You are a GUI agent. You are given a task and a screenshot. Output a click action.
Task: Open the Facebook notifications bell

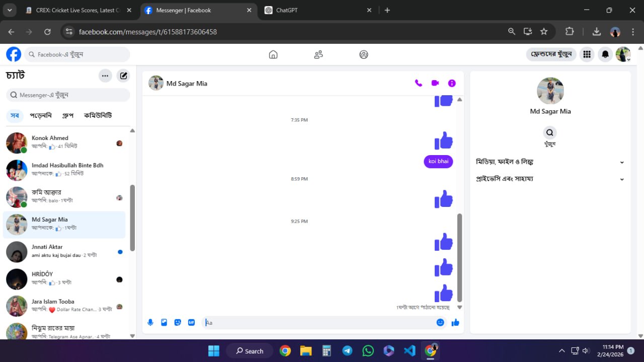pos(605,54)
